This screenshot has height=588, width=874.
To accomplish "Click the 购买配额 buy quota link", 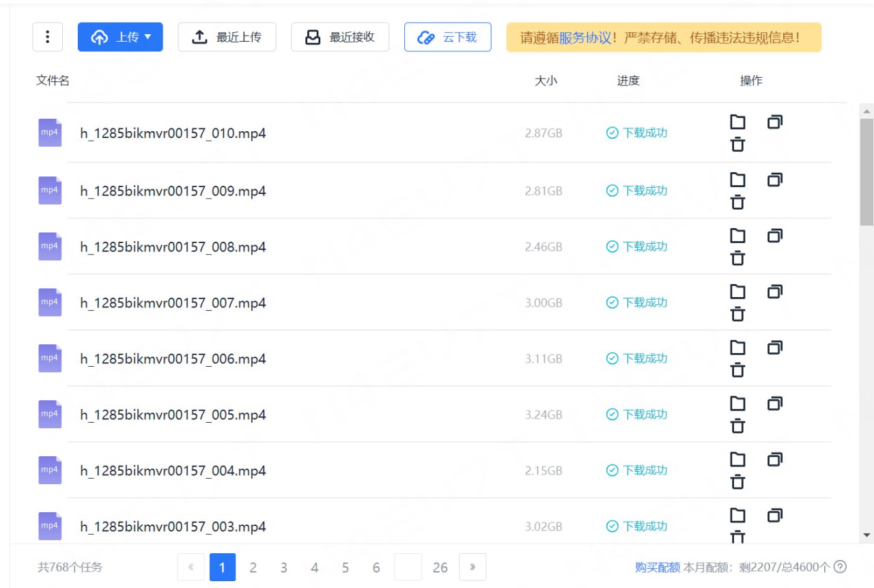I will [x=657, y=568].
